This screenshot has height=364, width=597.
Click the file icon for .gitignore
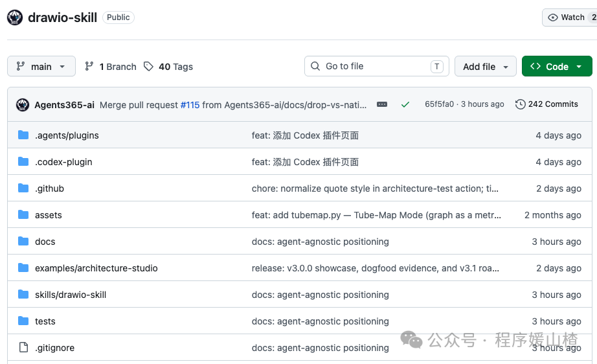(23, 347)
